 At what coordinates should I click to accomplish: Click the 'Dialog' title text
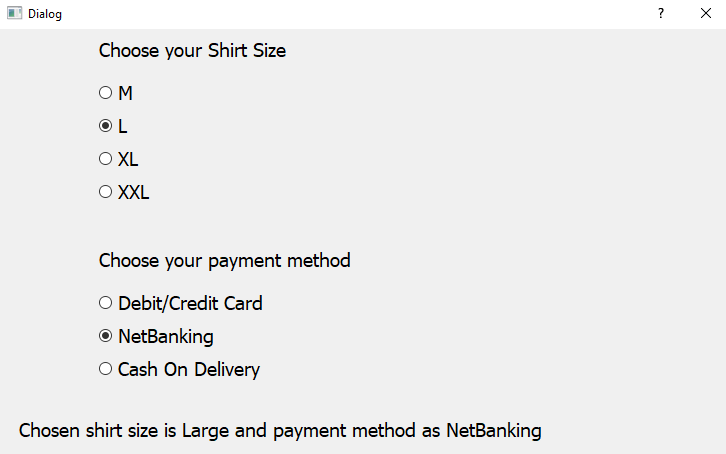pos(45,14)
